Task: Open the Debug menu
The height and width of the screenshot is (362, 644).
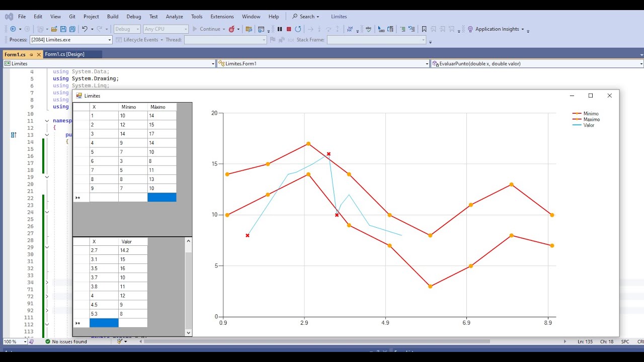Action: [x=134, y=17]
